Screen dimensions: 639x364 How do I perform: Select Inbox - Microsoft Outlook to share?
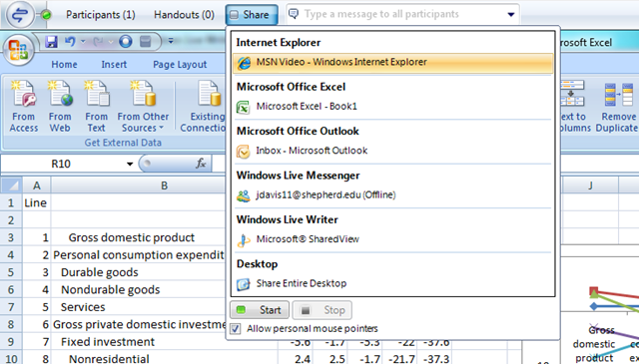(x=392, y=151)
